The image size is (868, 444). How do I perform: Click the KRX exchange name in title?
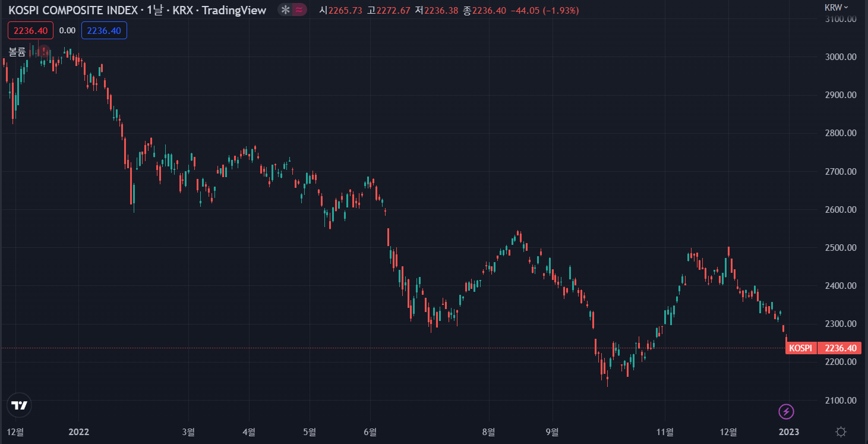pos(183,10)
